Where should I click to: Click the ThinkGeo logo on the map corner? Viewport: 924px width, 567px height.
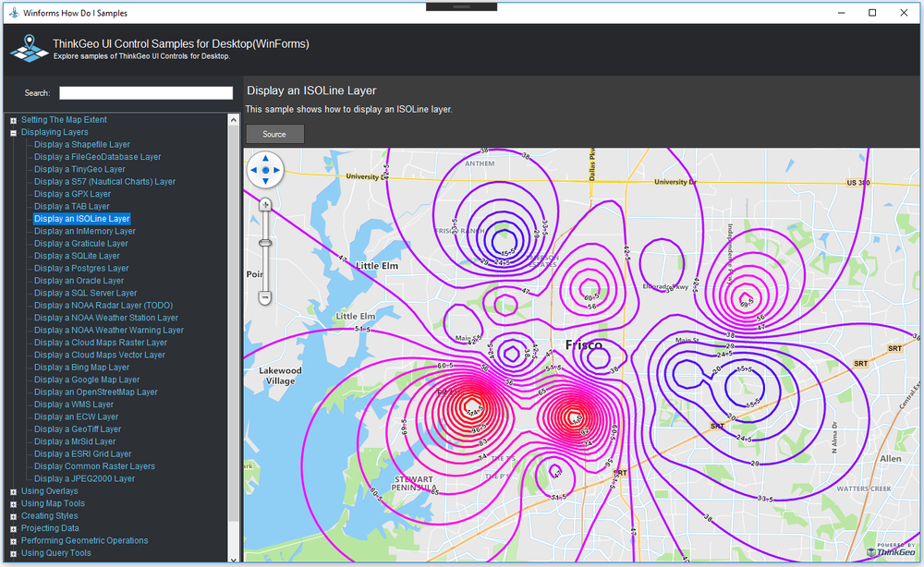pos(891,550)
